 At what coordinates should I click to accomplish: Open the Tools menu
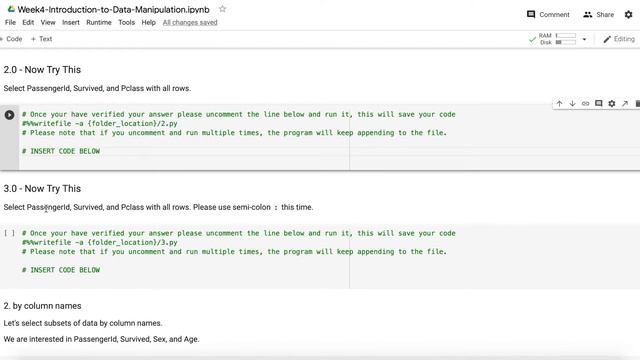[x=127, y=22]
